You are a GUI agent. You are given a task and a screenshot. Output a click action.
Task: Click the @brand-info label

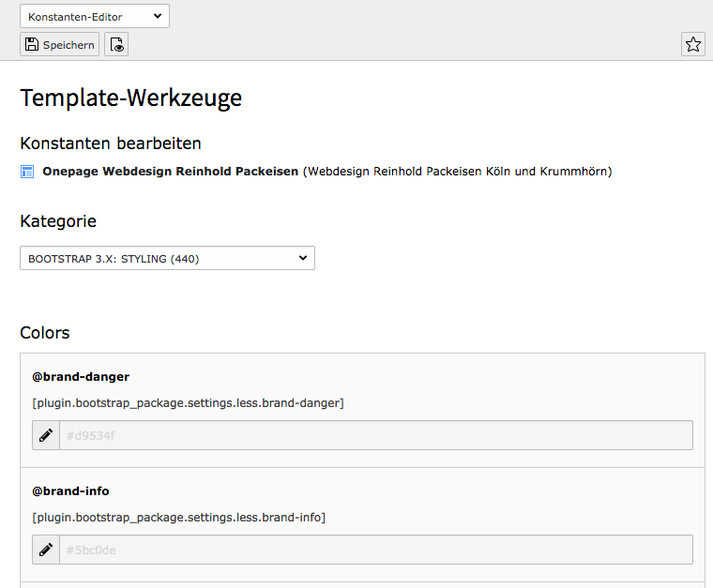(x=71, y=490)
